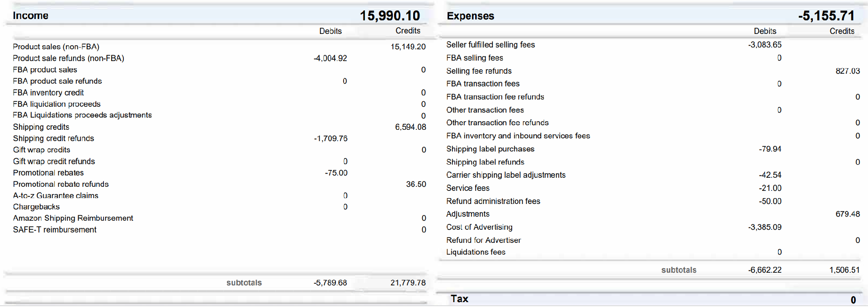Click the Promotional rebate refunds value 36.50

415,184
